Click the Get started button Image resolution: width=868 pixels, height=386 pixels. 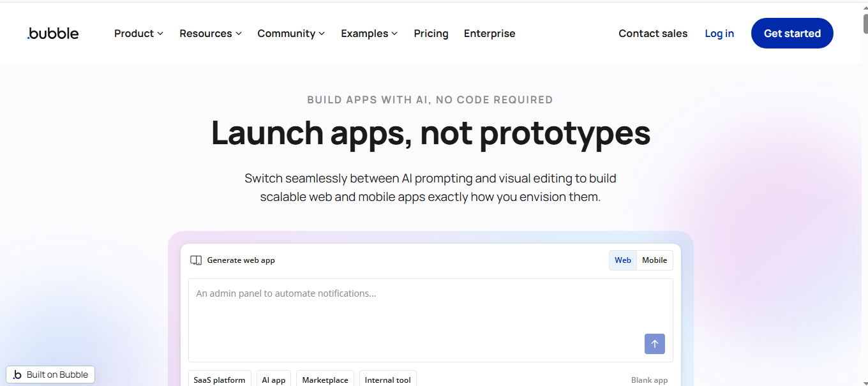[791, 34]
